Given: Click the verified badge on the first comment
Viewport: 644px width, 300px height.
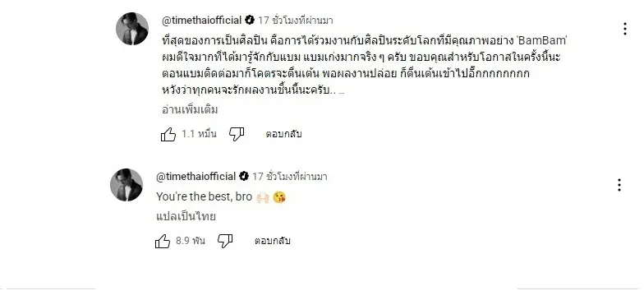Looking at the screenshot, I should tap(250, 20).
